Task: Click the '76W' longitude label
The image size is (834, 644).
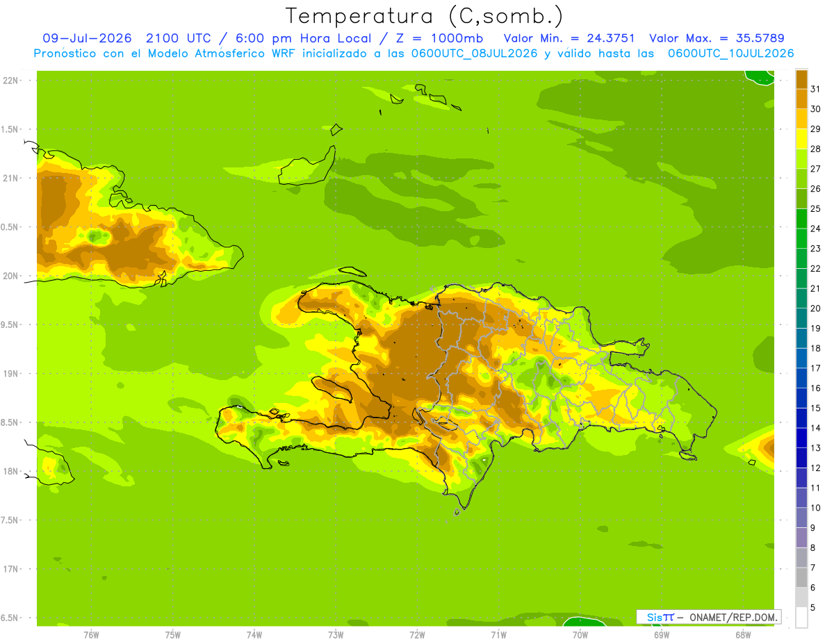Action: 91,635
